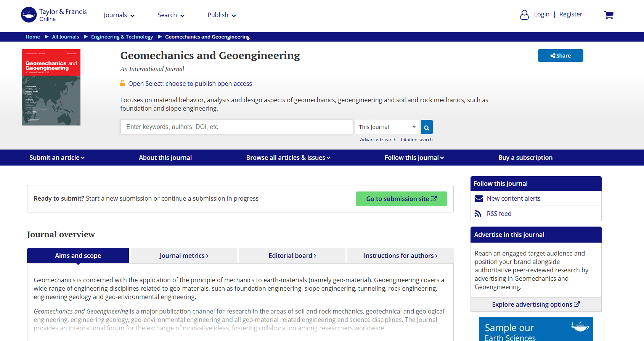Viewport: 644px width, 341px height.
Task: Open All Journals breadcrumb
Action: coord(66,37)
